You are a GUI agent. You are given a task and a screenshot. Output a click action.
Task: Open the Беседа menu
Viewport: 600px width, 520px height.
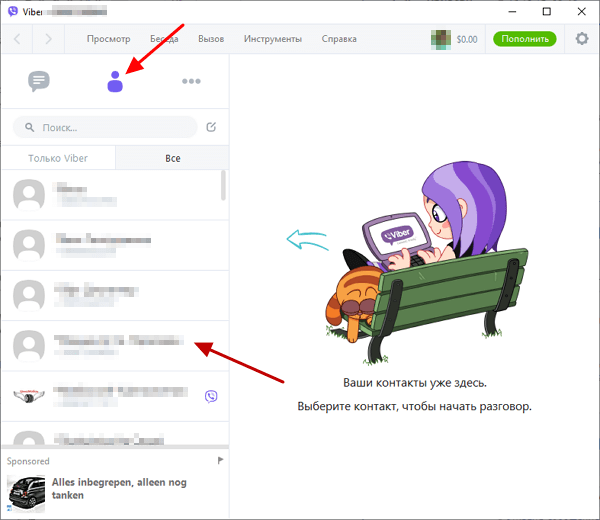pyautogui.click(x=164, y=39)
